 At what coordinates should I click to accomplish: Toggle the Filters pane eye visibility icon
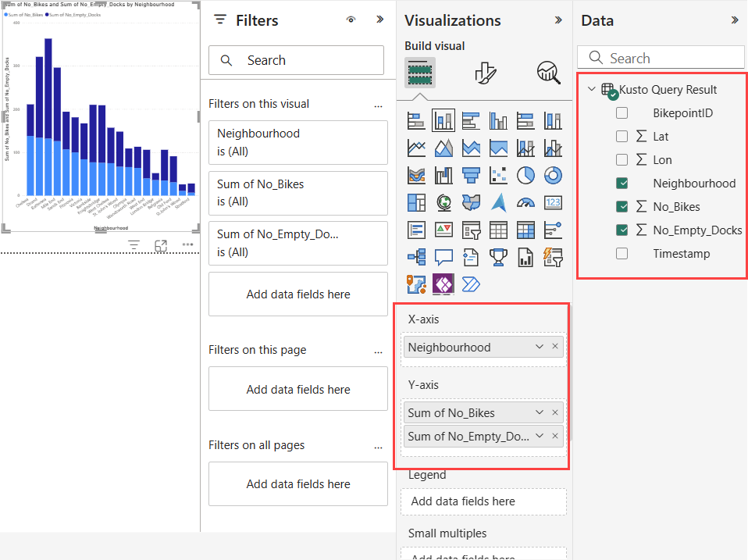tap(351, 20)
